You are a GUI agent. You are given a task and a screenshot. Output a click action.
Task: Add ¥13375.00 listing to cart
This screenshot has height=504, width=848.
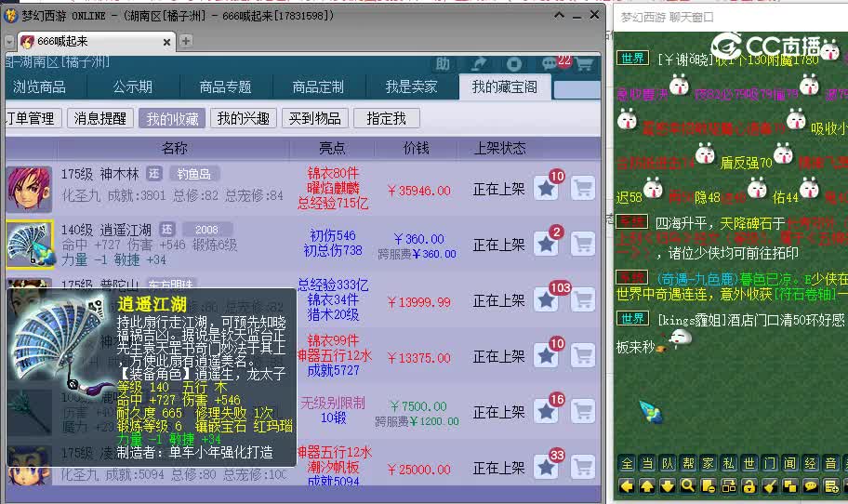pyautogui.click(x=583, y=355)
